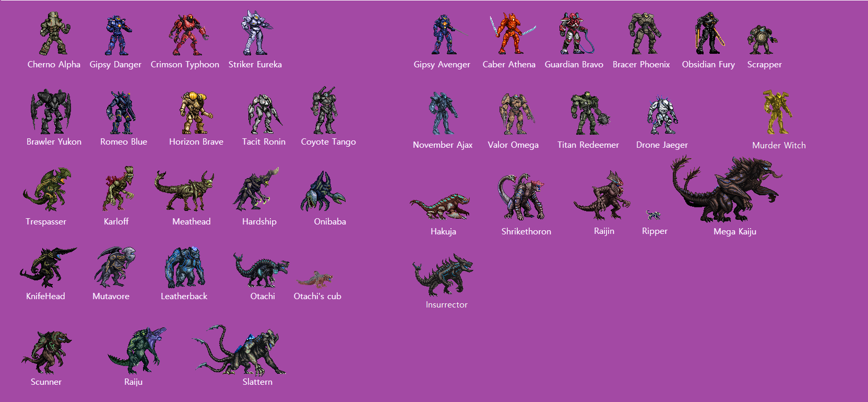Click the "Coyote Tango" caption
The image size is (868, 402).
(x=328, y=142)
